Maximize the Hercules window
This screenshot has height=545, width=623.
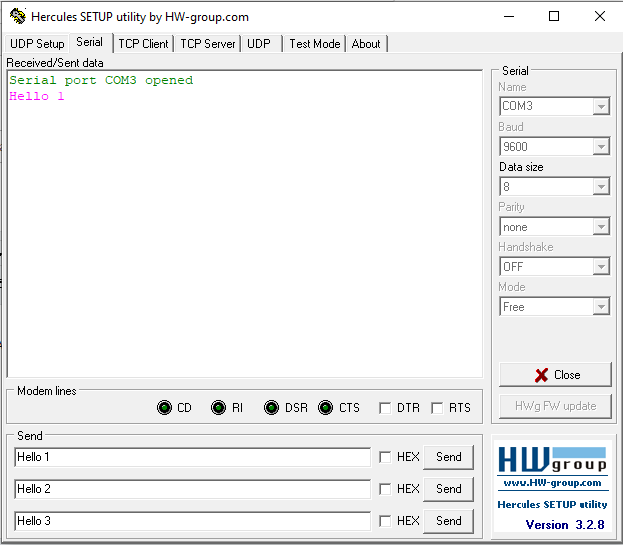[554, 16]
